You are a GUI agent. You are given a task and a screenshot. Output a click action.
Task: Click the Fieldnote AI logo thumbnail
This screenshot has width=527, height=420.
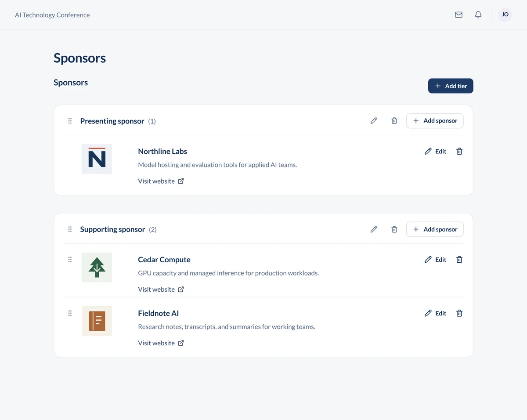coord(97,321)
